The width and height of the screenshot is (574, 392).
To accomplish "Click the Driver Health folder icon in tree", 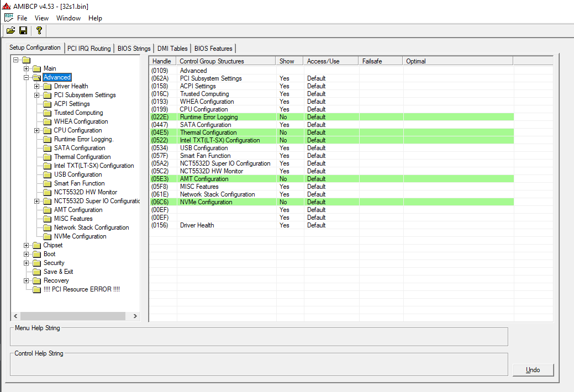I will [47, 86].
